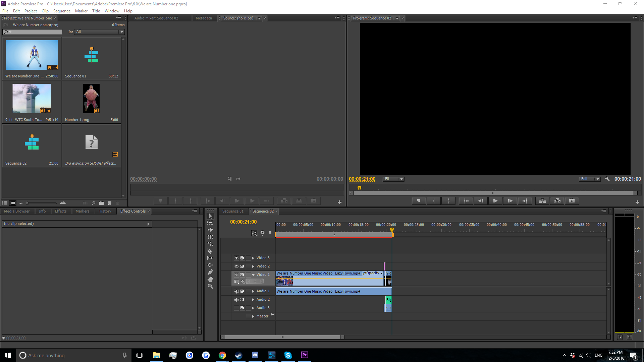This screenshot has width=644, height=362.
Task: Click the Project panel search field
Action: (32, 32)
